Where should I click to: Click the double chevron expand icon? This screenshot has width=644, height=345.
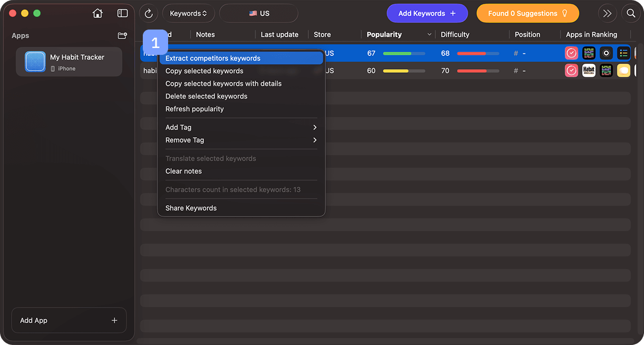point(607,14)
